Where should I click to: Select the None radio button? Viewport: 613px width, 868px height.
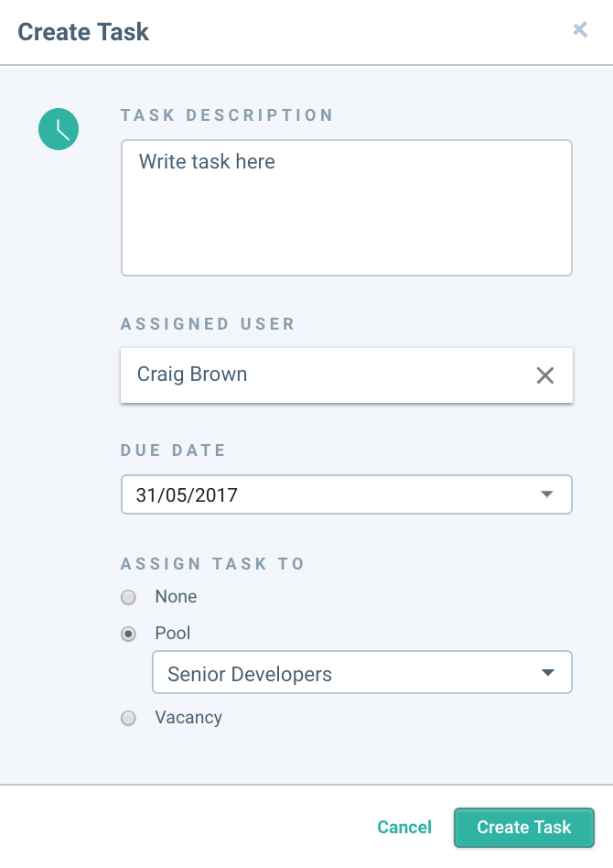(x=128, y=597)
